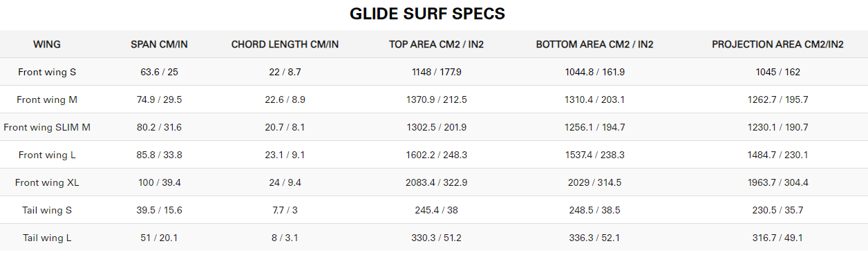Select the Front wing L row label
868x257 pixels.
47,155
